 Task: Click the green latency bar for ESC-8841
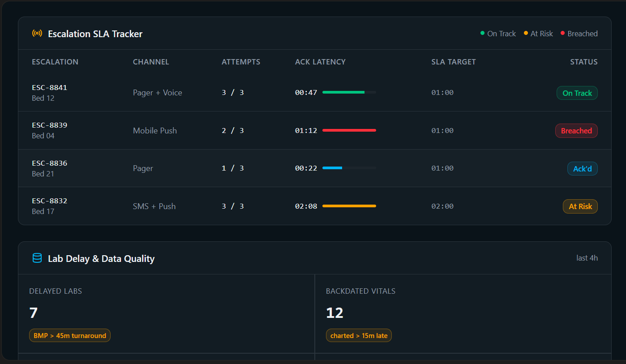click(x=349, y=92)
